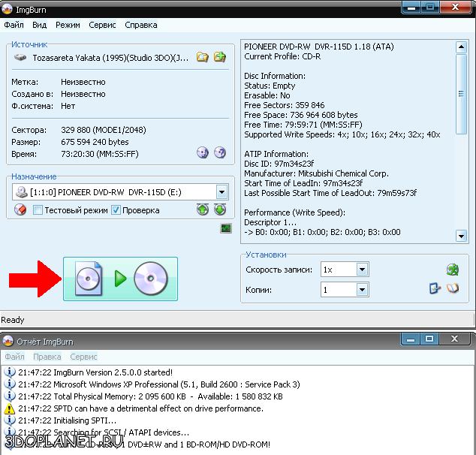Click the disc info panel scrollbar down arrow

coord(461,236)
